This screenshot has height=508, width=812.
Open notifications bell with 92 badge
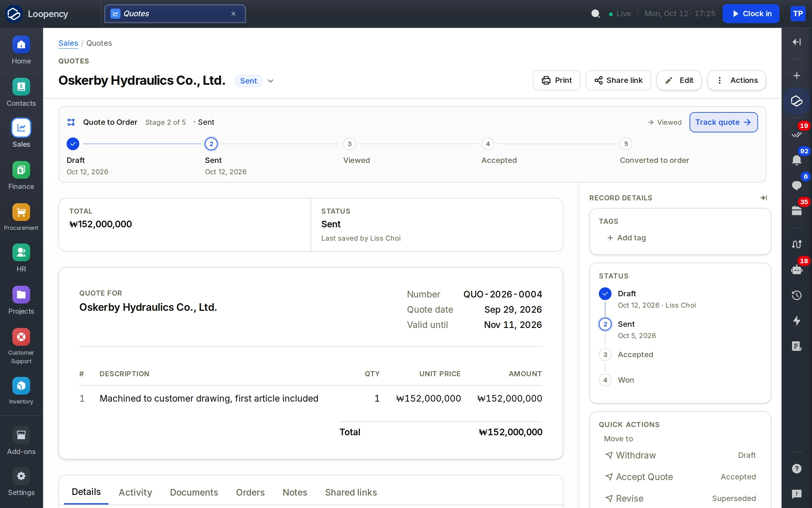click(796, 160)
